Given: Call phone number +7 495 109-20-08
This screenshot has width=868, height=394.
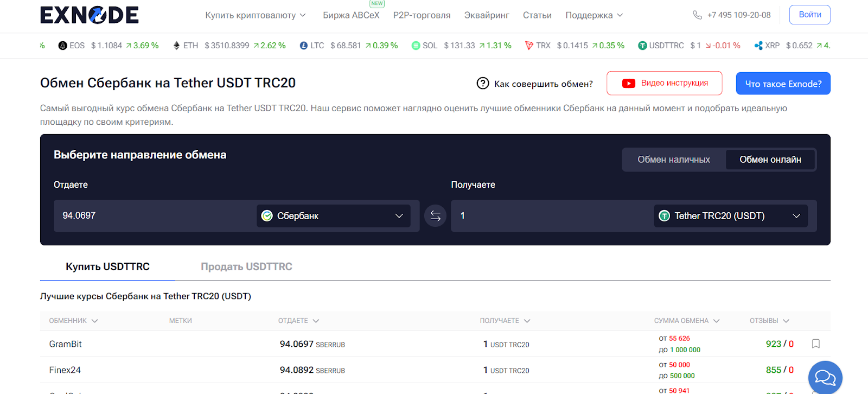Looking at the screenshot, I should 739,15.
